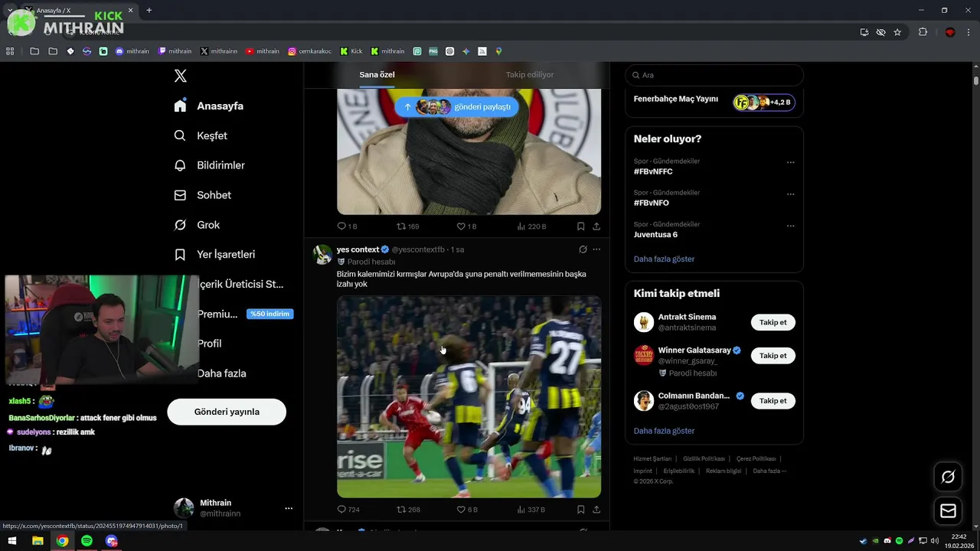Bookmark this page with the star icon
This screenshot has height=551, width=980.
pyautogui.click(x=897, y=32)
